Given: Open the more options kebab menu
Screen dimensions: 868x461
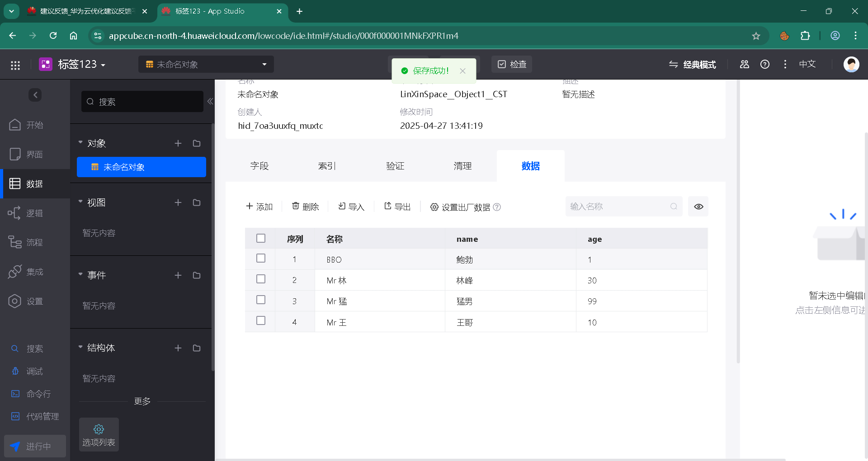Looking at the screenshot, I should click(x=785, y=64).
